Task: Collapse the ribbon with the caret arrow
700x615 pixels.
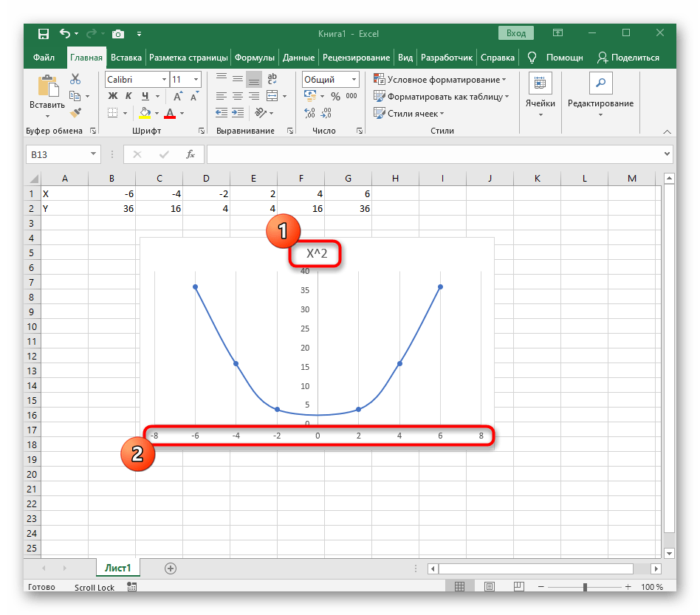Action: [667, 131]
